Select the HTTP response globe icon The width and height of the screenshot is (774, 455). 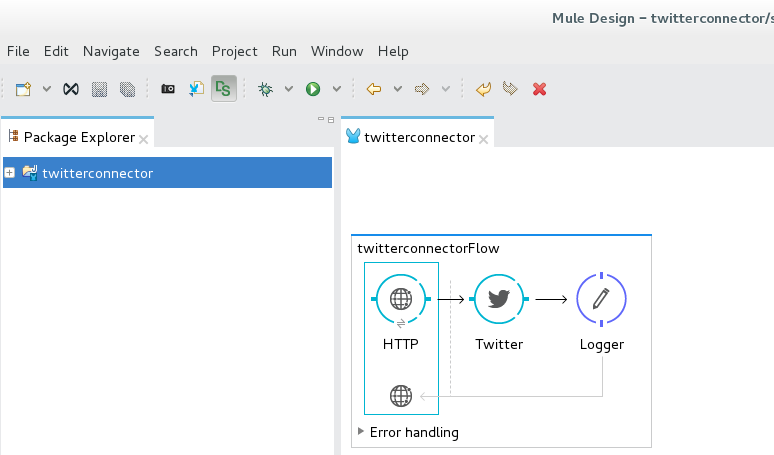(x=401, y=396)
